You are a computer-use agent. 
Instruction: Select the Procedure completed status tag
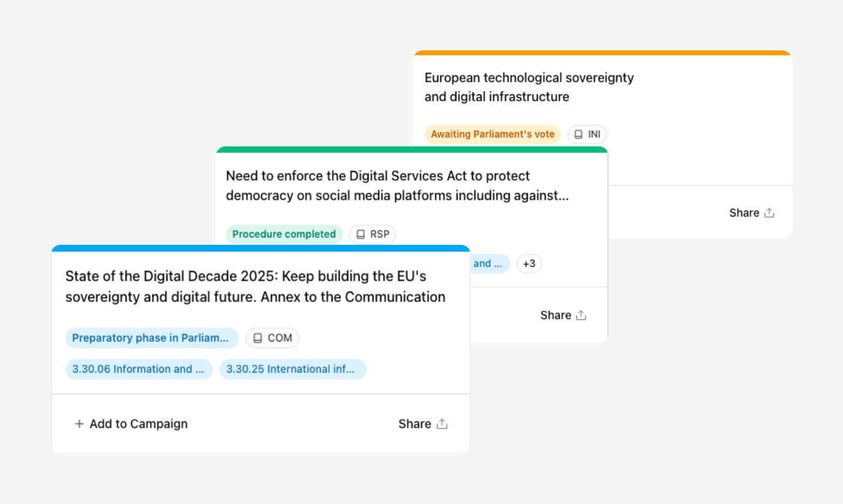(x=284, y=234)
